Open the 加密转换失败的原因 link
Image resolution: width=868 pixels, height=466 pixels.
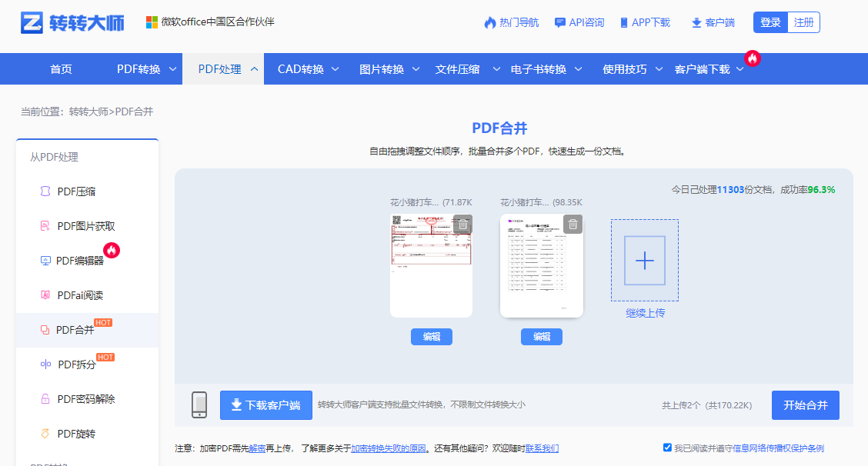[389, 448]
